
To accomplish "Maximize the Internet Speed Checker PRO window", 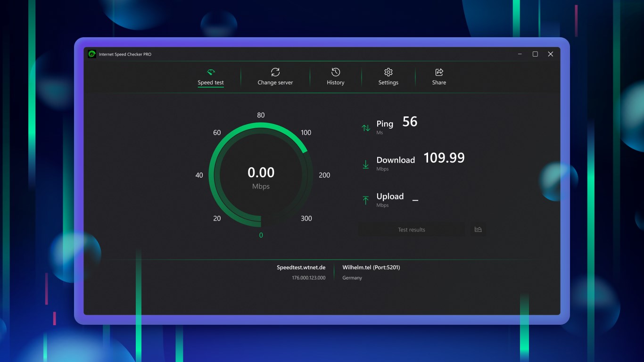I will (x=535, y=54).
